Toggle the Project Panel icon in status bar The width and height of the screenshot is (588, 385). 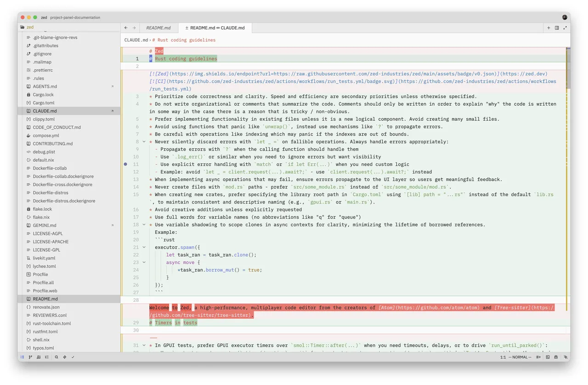(x=22, y=357)
